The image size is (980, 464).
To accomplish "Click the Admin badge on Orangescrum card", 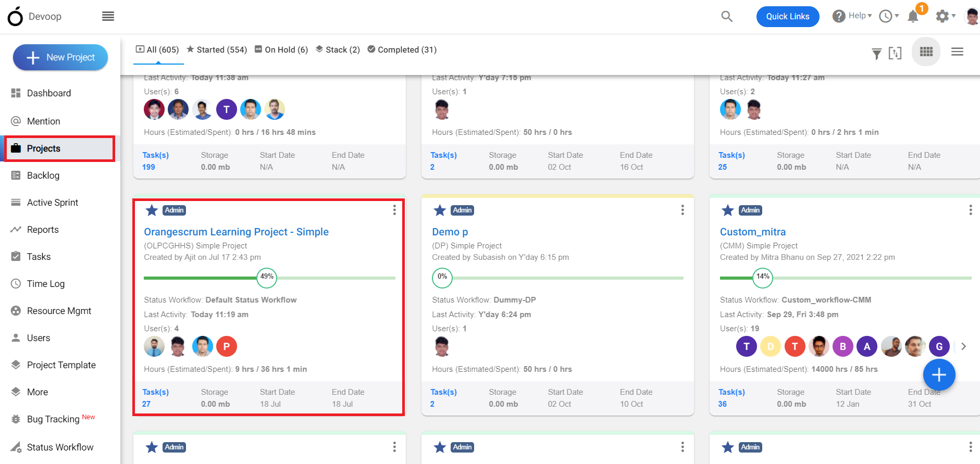I will [174, 210].
